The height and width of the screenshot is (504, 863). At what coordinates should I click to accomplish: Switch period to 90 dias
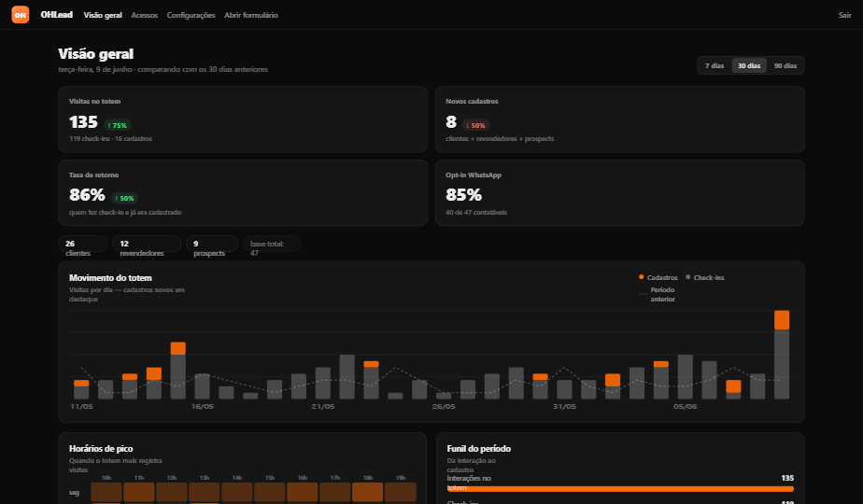pos(785,65)
